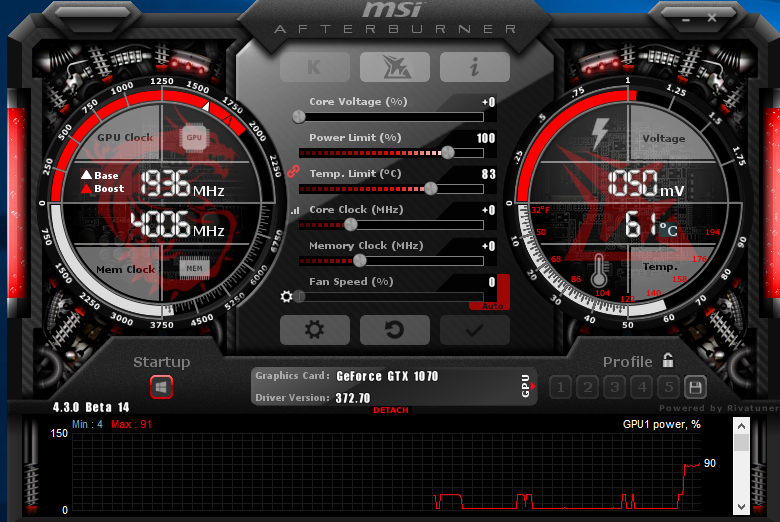Select profile slot 1
This screenshot has width=780, height=522.
tap(561, 387)
